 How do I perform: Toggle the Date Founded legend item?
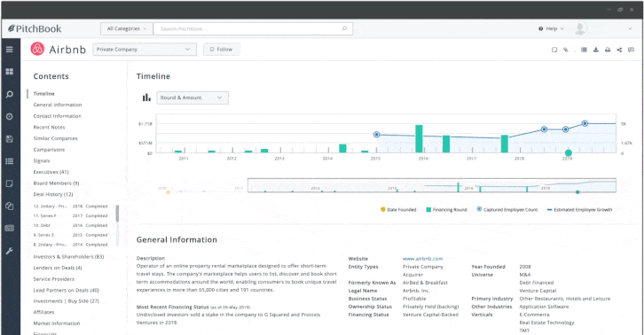pyautogui.click(x=398, y=209)
